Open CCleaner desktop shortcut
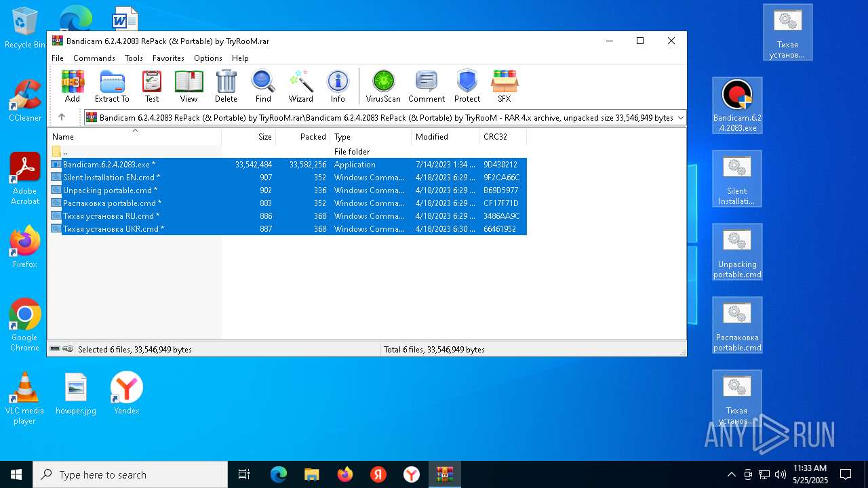 [24, 101]
